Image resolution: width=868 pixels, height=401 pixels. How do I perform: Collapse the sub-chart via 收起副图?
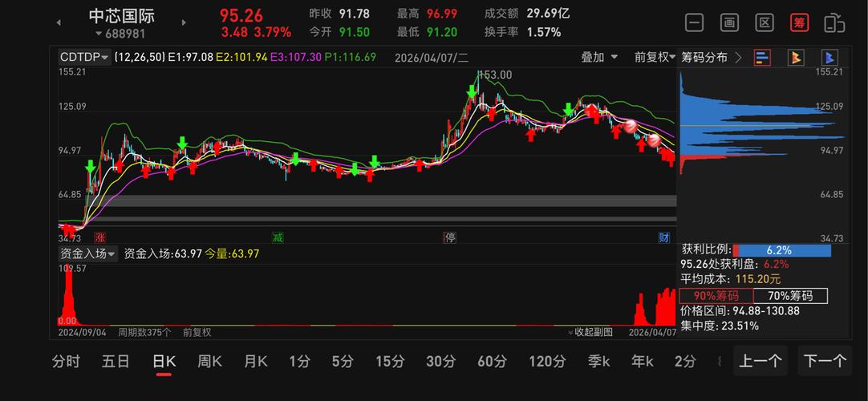coord(590,332)
